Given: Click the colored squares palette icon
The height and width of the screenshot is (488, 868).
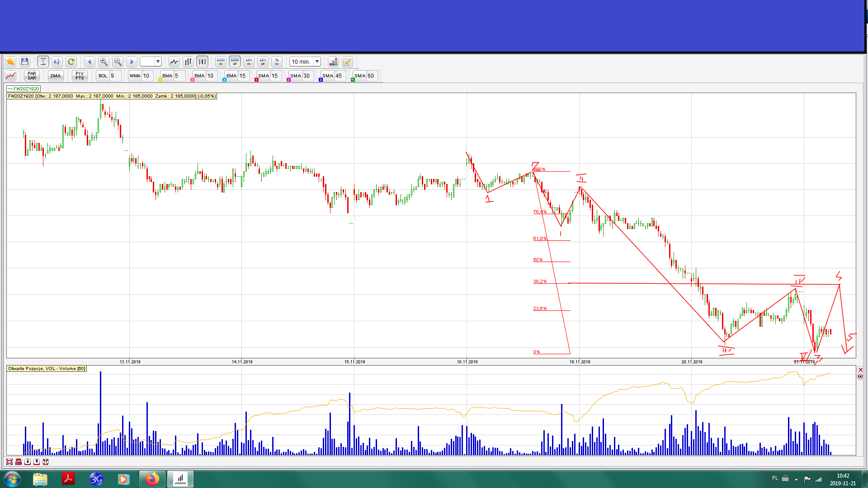Looking at the screenshot, I should [x=333, y=61].
